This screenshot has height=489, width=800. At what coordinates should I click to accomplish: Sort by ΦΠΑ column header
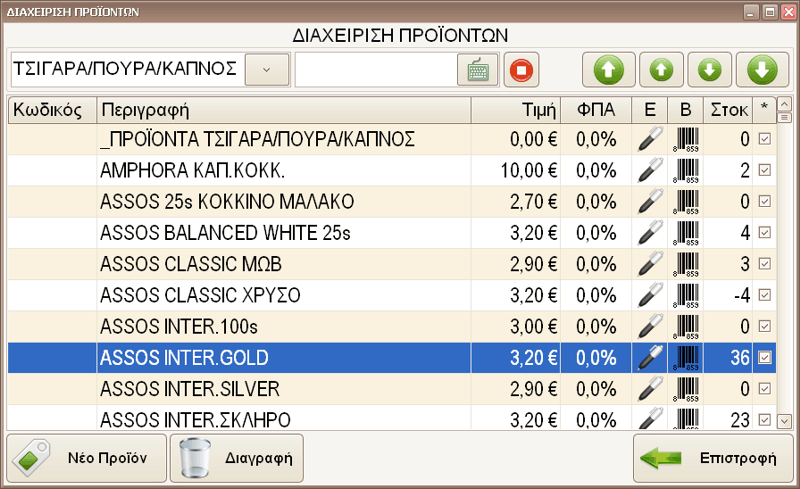tap(596, 110)
